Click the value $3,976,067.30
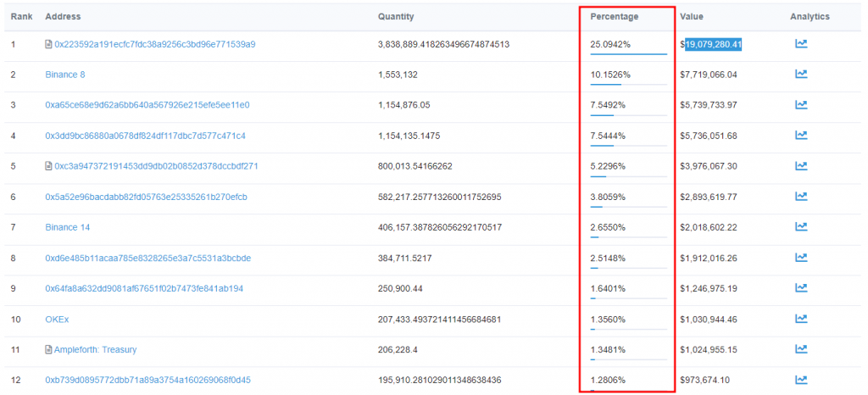This screenshot has height=395, width=868. (x=709, y=166)
